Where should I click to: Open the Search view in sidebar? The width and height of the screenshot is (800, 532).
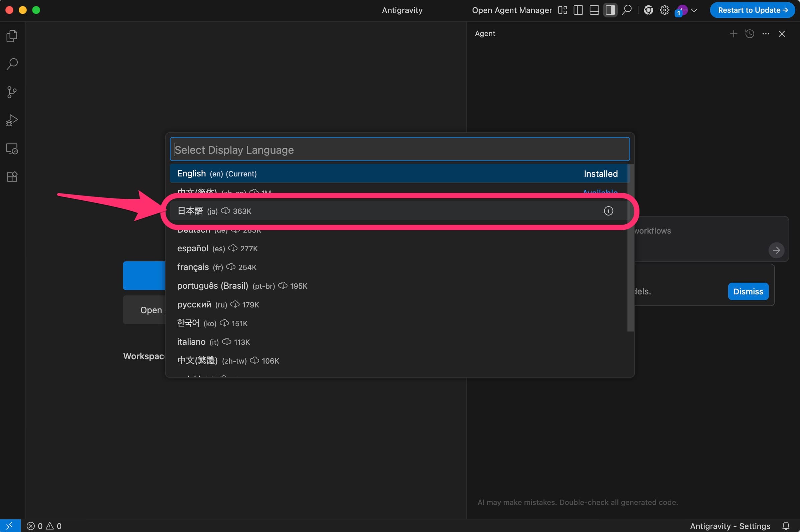(12, 64)
